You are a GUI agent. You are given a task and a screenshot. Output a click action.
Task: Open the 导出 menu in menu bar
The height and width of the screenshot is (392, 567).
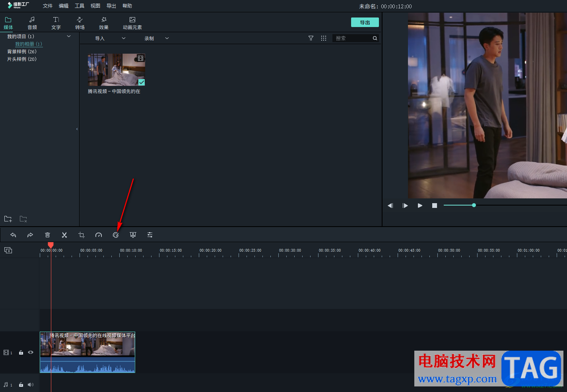(x=111, y=6)
